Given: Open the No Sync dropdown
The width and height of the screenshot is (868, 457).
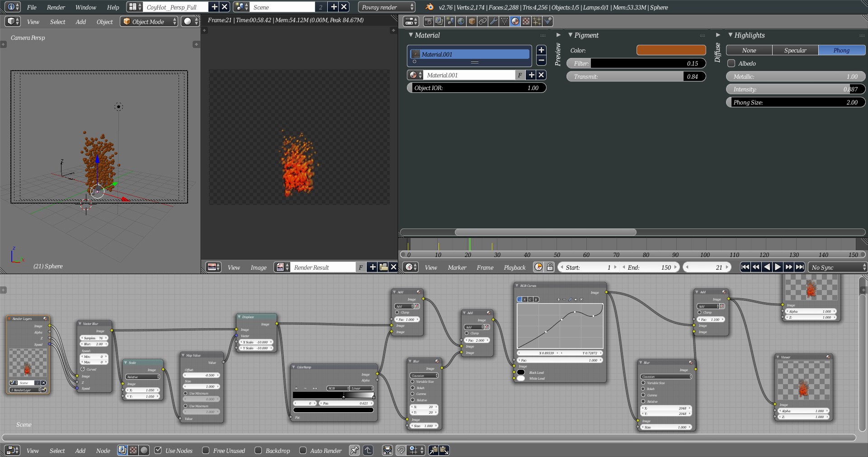Looking at the screenshot, I should (x=838, y=267).
